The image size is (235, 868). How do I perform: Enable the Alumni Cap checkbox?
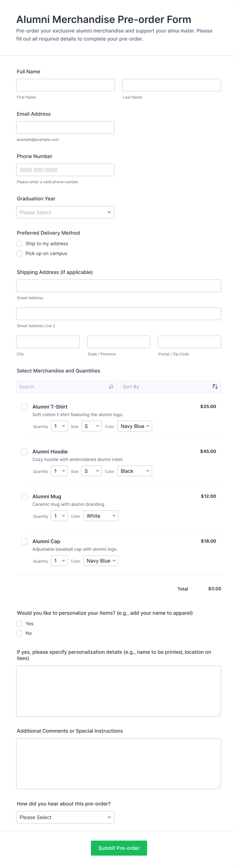point(24,541)
